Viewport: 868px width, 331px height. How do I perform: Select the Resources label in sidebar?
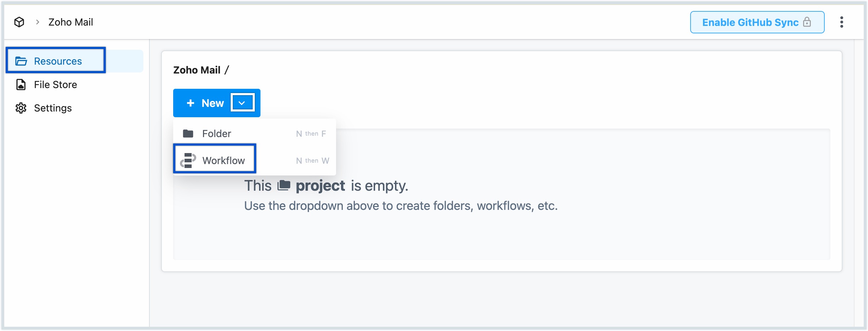[x=58, y=61]
